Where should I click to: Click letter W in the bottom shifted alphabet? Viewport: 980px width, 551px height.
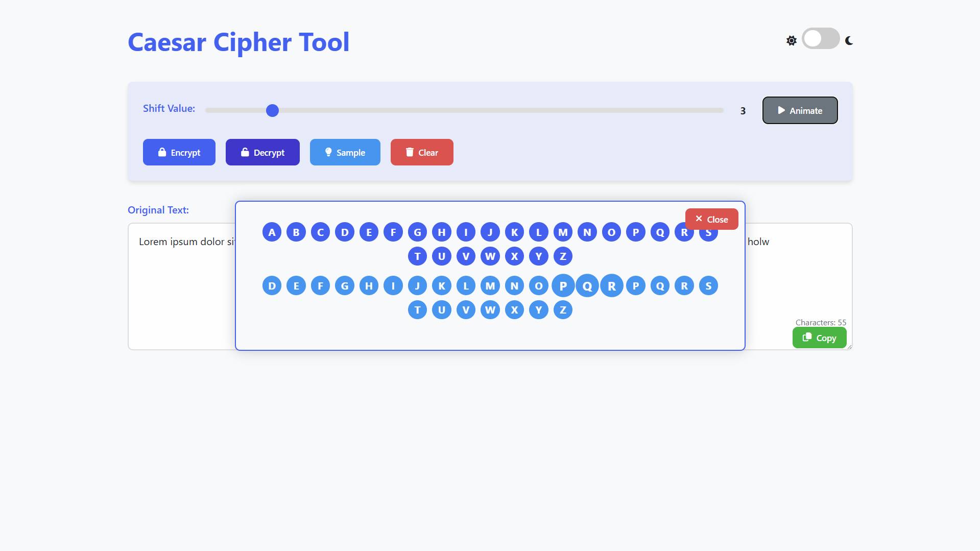tap(490, 310)
